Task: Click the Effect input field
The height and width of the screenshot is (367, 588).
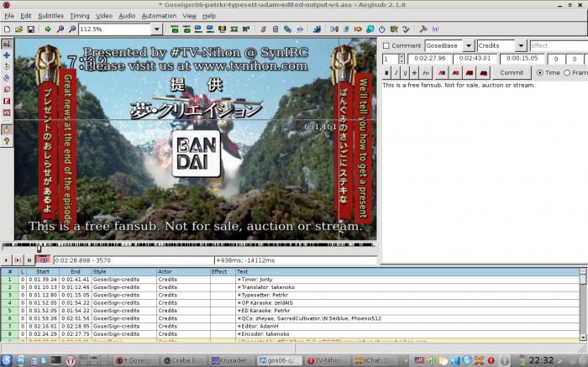Action: [559, 45]
